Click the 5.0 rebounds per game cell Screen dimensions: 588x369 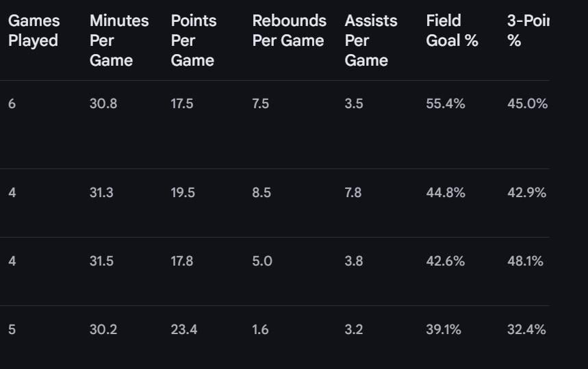(262, 262)
